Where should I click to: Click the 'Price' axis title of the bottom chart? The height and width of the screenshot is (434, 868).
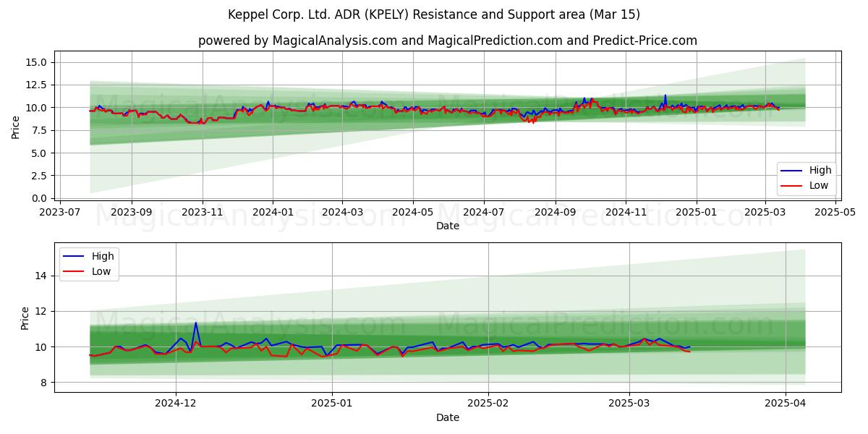(x=26, y=318)
